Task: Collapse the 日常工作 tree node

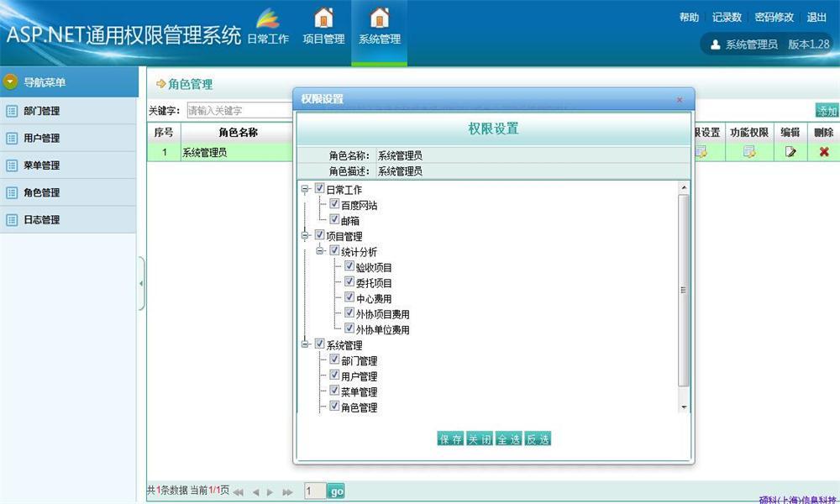Action: [305, 189]
